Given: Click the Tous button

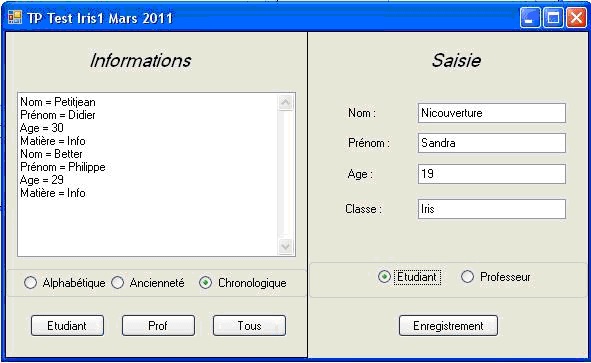Looking at the screenshot, I should click(x=249, y=326).
